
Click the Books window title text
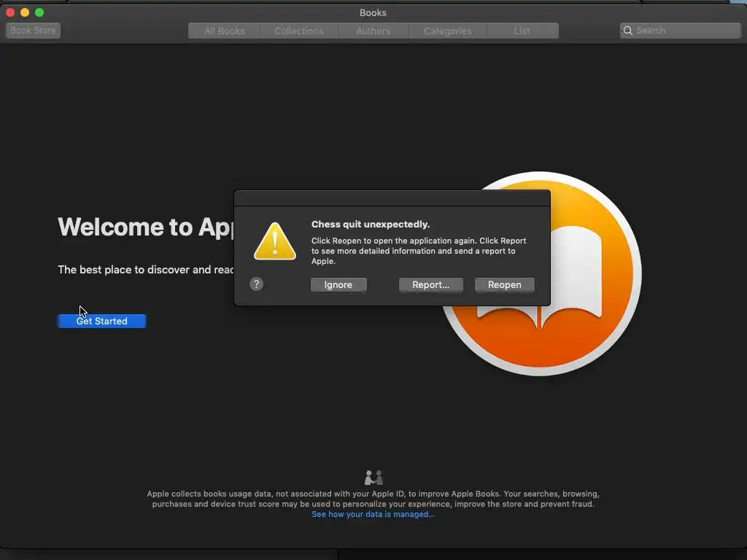373,13
